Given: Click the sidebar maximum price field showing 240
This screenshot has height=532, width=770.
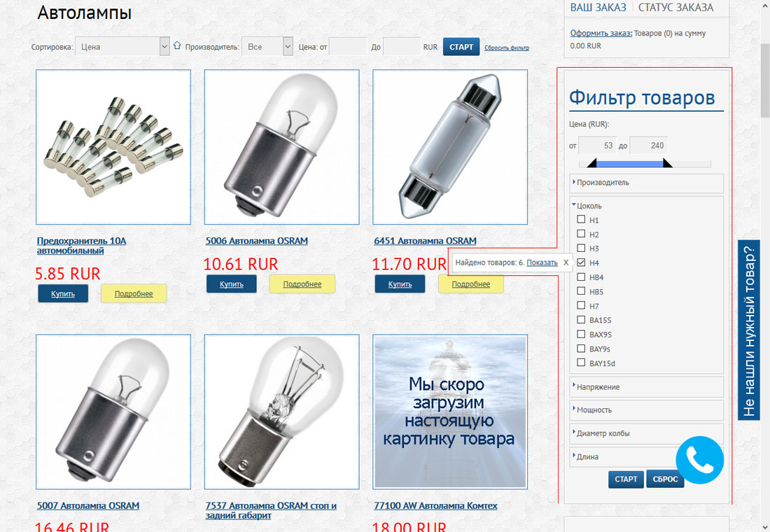Looking at the screenshot, I should 649,146.
